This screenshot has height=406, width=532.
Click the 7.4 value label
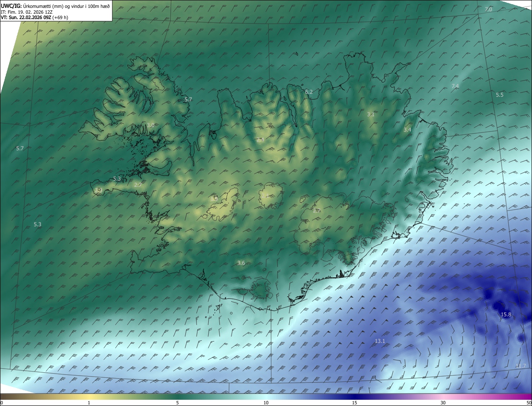[455, 86]
